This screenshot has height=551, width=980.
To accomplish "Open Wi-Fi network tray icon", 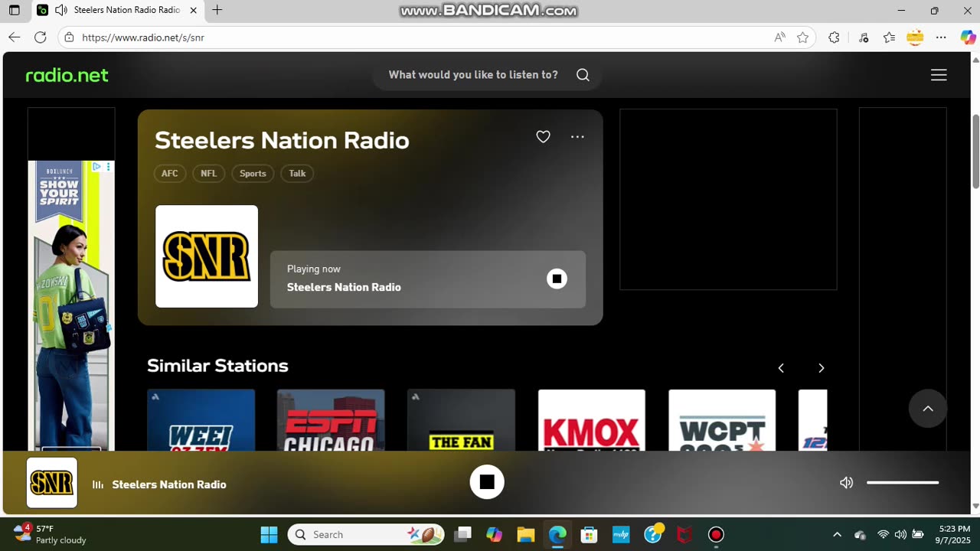I will coord(883,534).
